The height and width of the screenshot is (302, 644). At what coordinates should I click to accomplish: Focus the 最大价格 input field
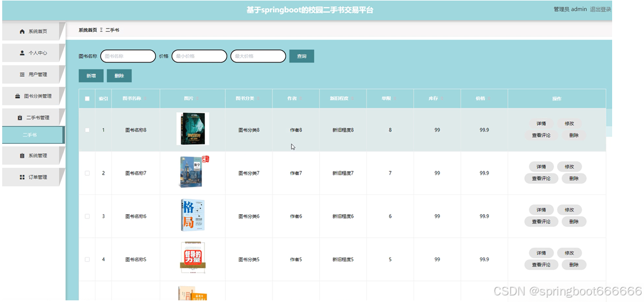(x=258, y=56)
